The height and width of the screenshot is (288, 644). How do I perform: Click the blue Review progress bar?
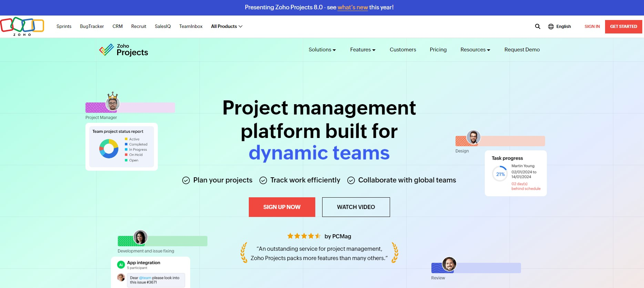point(476,268)
